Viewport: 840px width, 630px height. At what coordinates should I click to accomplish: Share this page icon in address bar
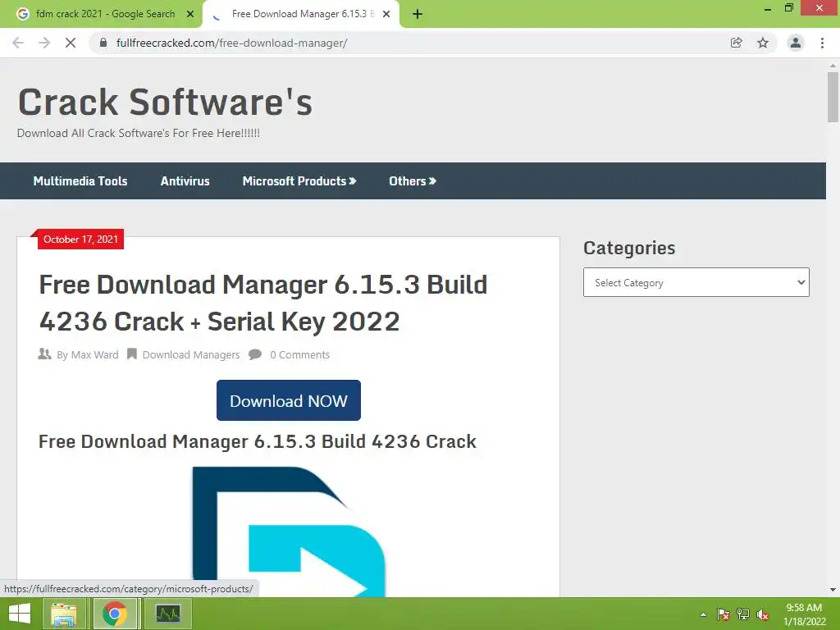pyautogui.click(x=736, y=43)
